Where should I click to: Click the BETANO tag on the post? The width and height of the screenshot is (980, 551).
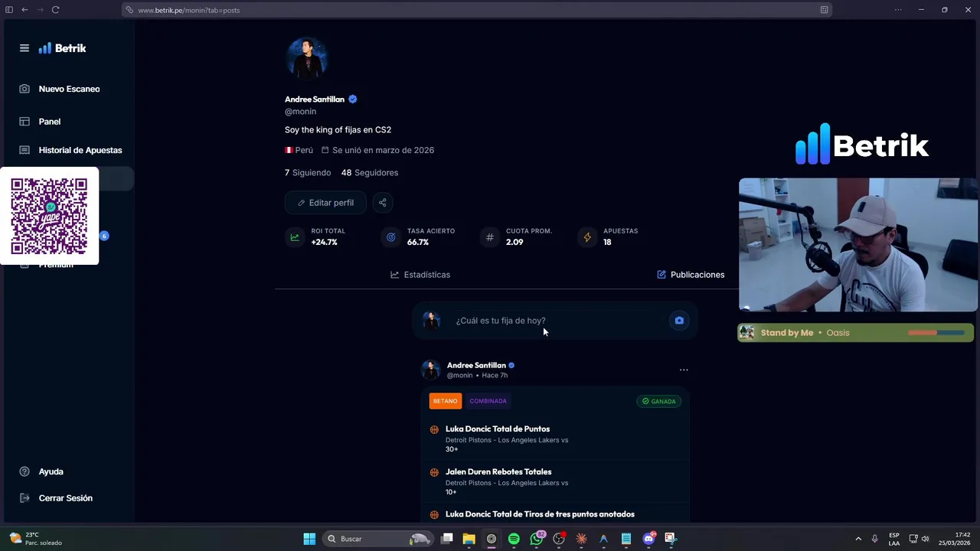pyautogui.click(x=446, y=401)
